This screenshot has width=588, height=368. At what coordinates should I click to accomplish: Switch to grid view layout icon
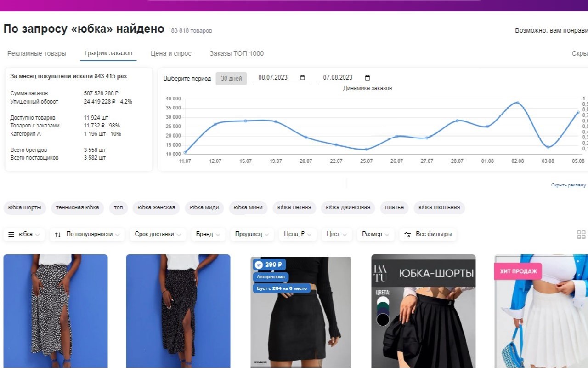point(581,235)
